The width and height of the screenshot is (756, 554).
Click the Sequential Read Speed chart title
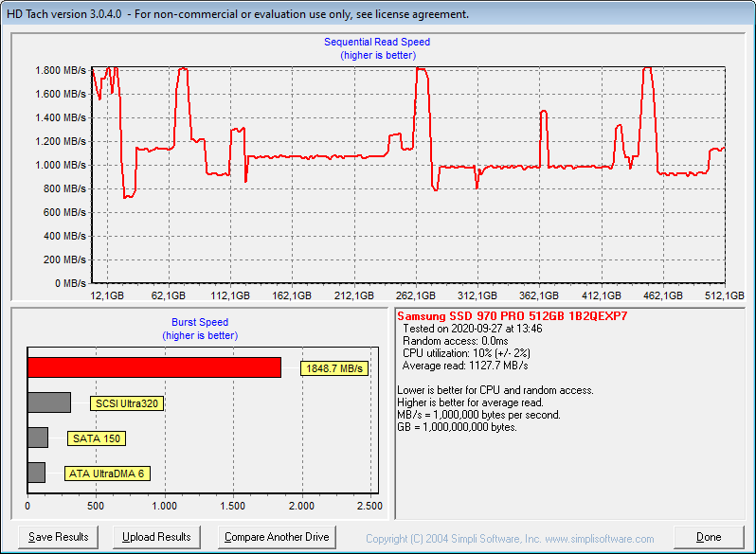coord(377,42)
